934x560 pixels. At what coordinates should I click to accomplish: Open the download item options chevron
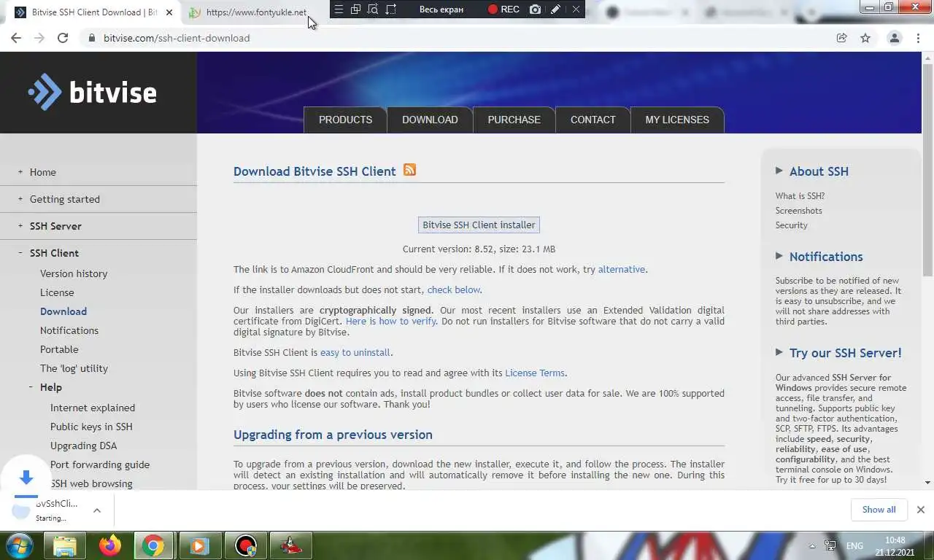click(97, 510)
